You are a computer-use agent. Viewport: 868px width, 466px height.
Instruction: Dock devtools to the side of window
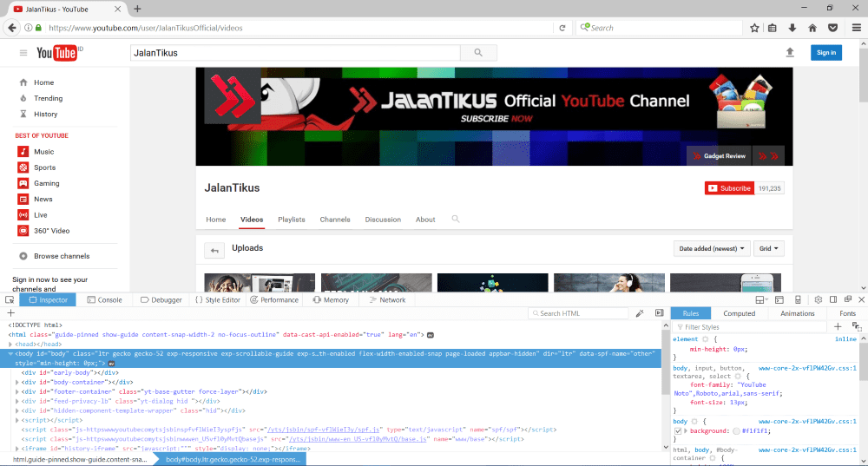833,299
